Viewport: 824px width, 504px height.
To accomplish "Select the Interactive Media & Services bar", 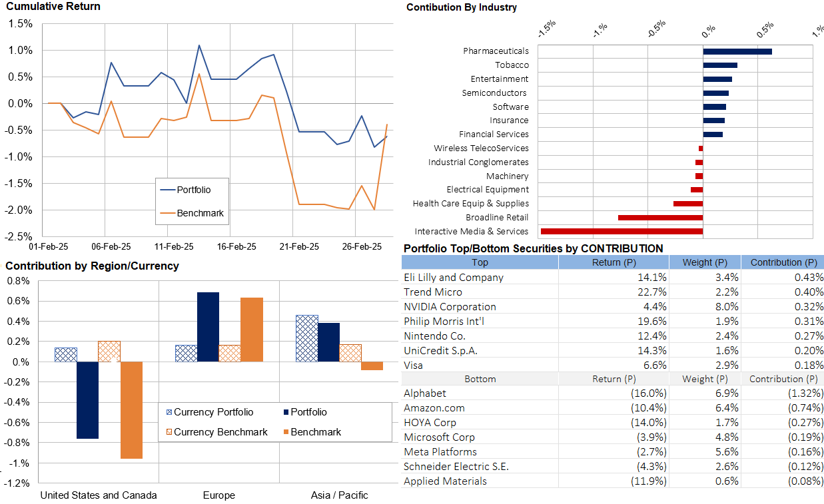I will tap(621, 232).
